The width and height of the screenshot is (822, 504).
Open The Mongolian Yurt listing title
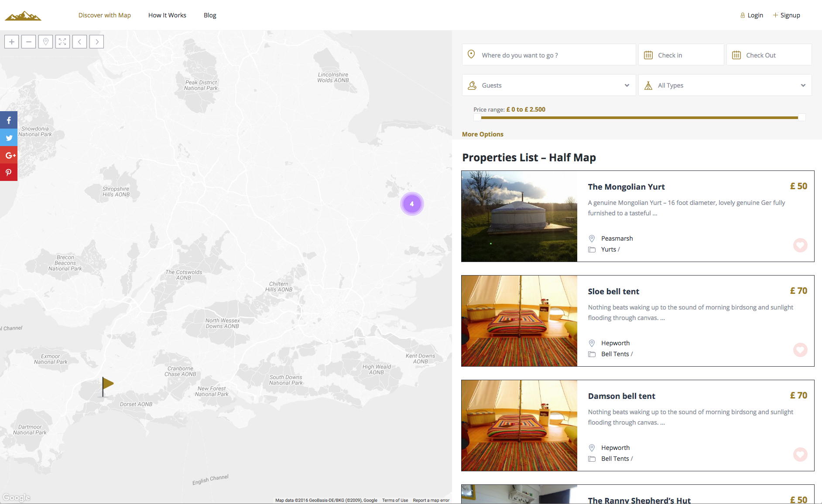(626, 187)
